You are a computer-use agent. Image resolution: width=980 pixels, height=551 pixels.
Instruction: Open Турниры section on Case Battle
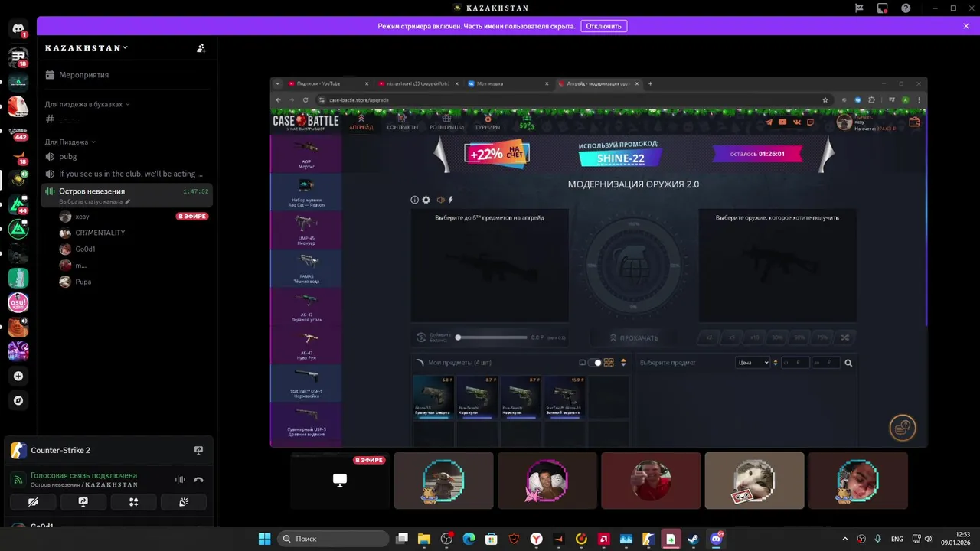[x=487, y=122]
